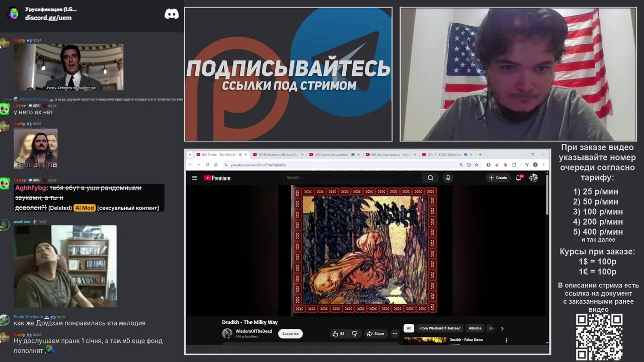The width and height of the screenshot is (644, 362).
Task: Show next filter chips with the arrow
Action: [502, 328]
